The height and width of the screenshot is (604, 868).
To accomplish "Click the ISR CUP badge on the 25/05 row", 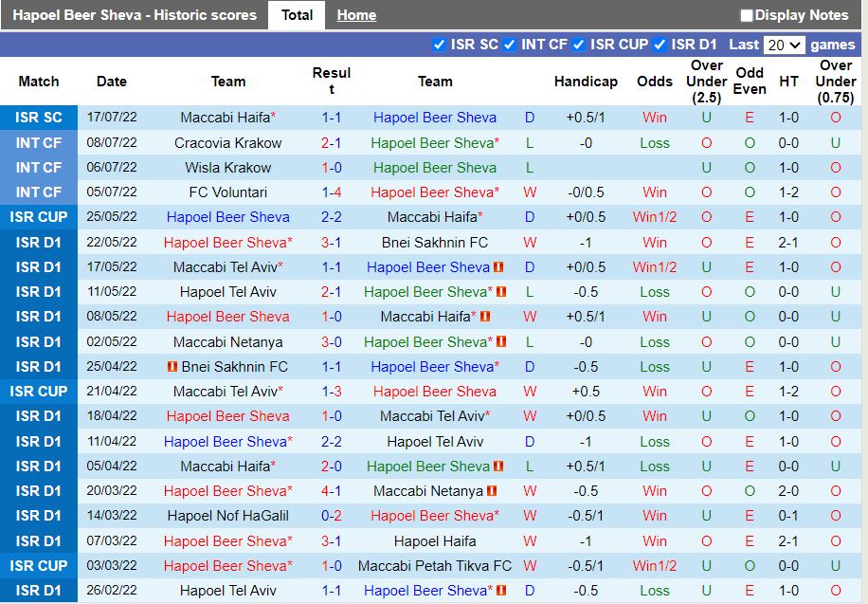I will click(38, 217).
